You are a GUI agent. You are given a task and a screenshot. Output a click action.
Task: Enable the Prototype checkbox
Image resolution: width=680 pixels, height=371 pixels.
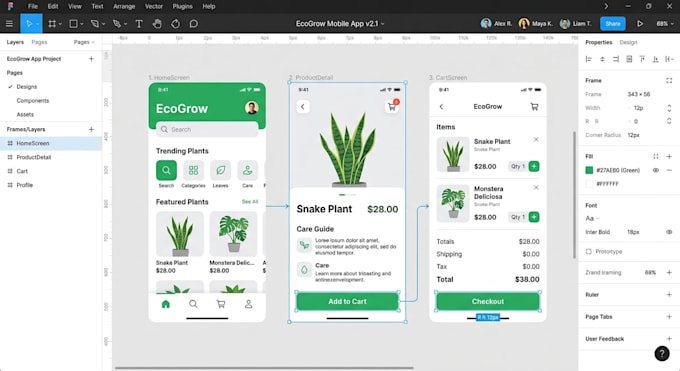click(x=588, y=251)
